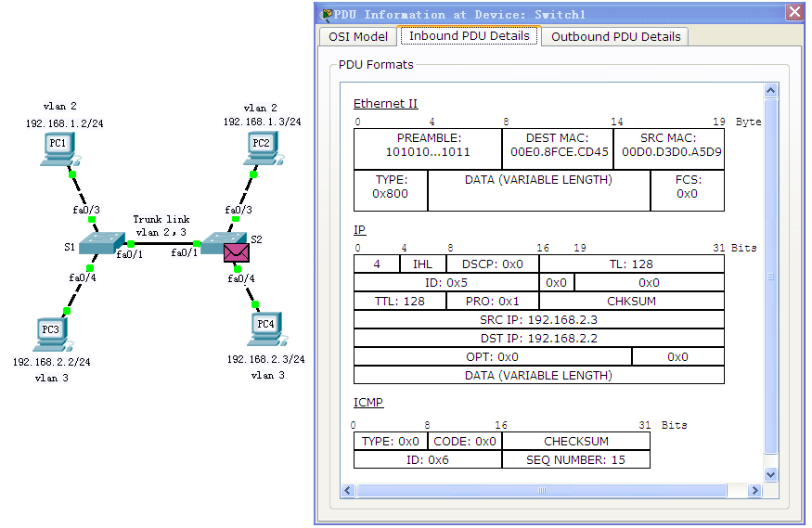The height and width of the screenshot is (528, 812).
Task: Switch to the OSI Model tab
Action: pyautogui.click(x=358, y=36)
